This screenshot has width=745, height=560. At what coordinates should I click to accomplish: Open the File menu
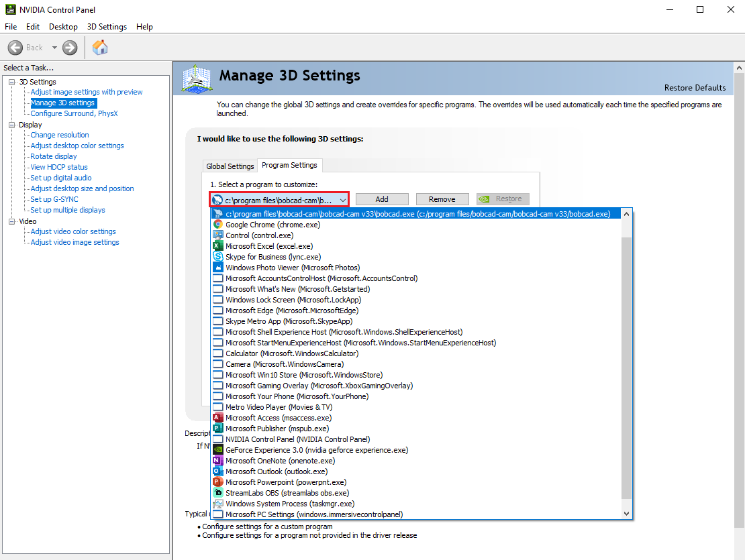point(11,27)
